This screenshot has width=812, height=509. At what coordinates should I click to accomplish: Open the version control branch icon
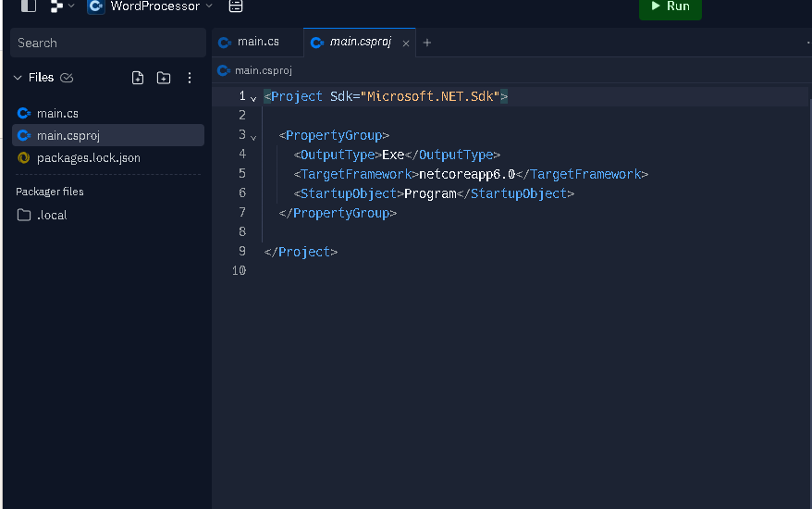[56, 6]
